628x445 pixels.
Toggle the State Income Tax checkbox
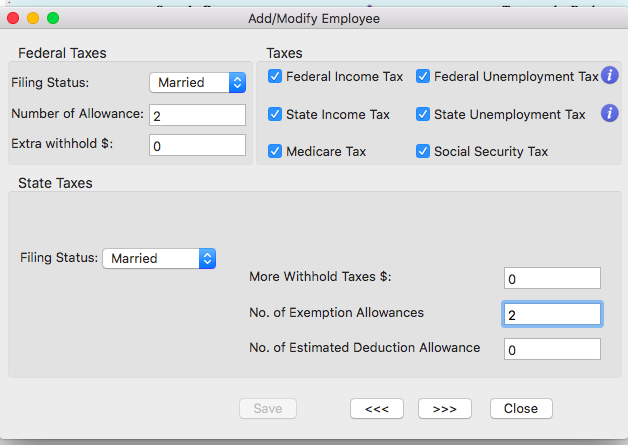pyautogui.click(x=275, y=114)
